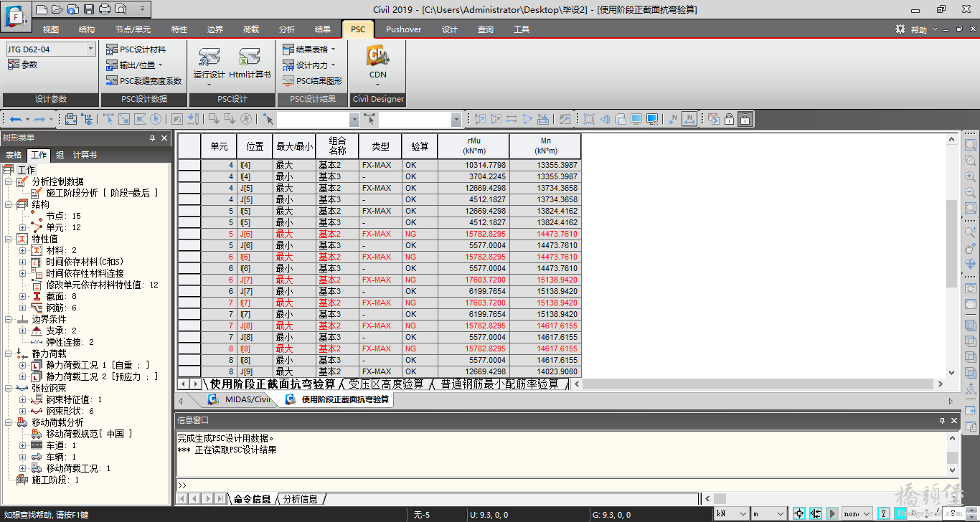Open PSC裂缝宽度系数 crack width coefficient

coord(143,81)
